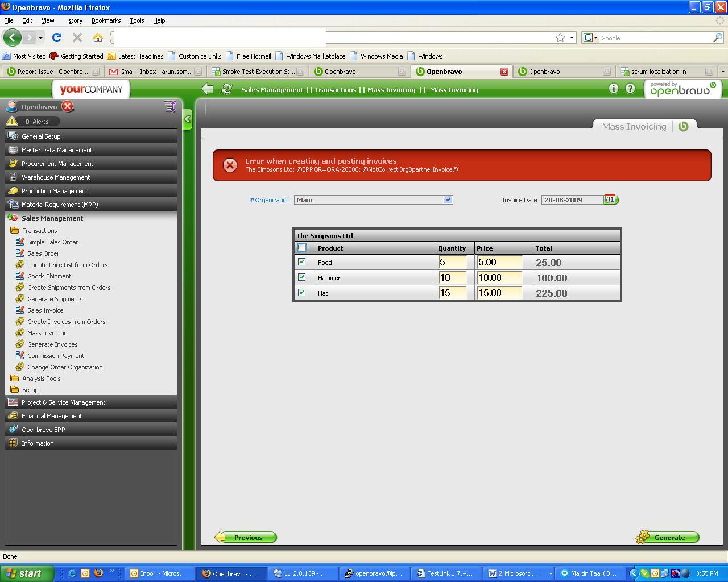Image resolution: width=728 pixels, height=582 pixels.
Task: Expand the Financial Management section
Action: tap(91, 416)
